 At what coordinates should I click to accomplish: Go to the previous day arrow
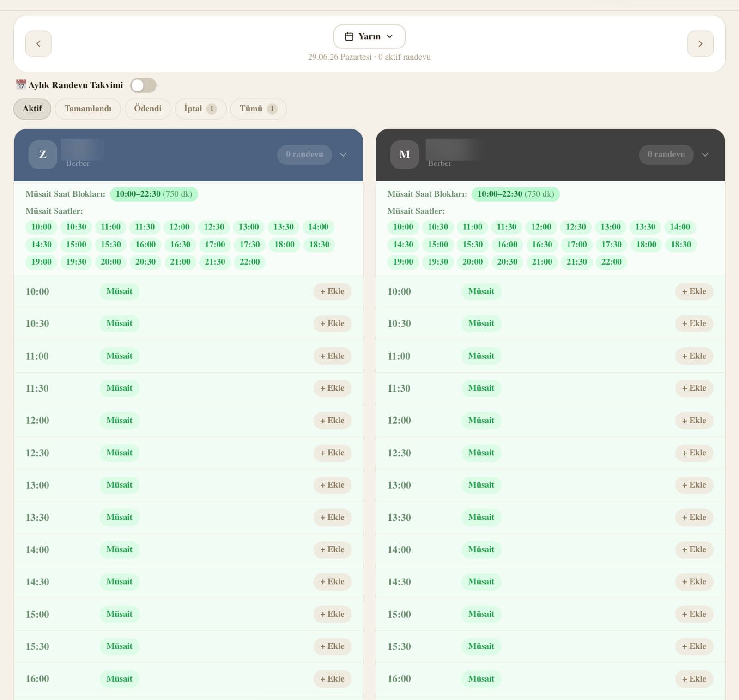(38, 44)
